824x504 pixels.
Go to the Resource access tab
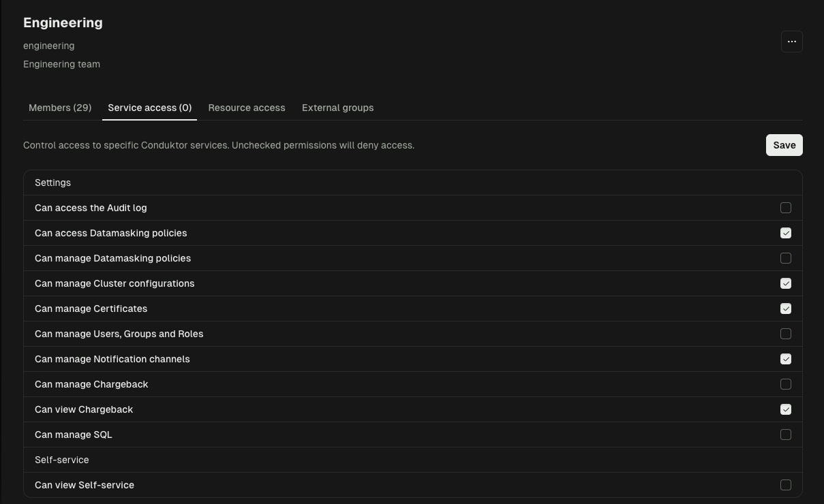[247, 108]
